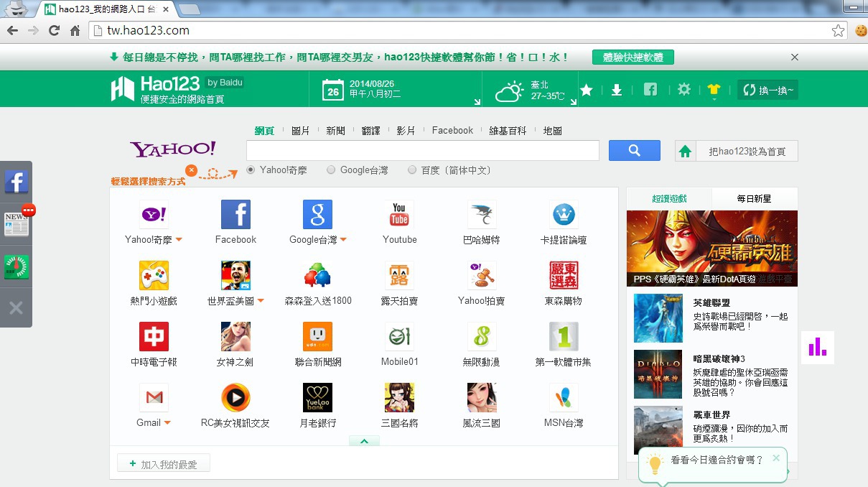Switch to the 每日新星 tab
The image size is (868, 487).
coord(754,198)
